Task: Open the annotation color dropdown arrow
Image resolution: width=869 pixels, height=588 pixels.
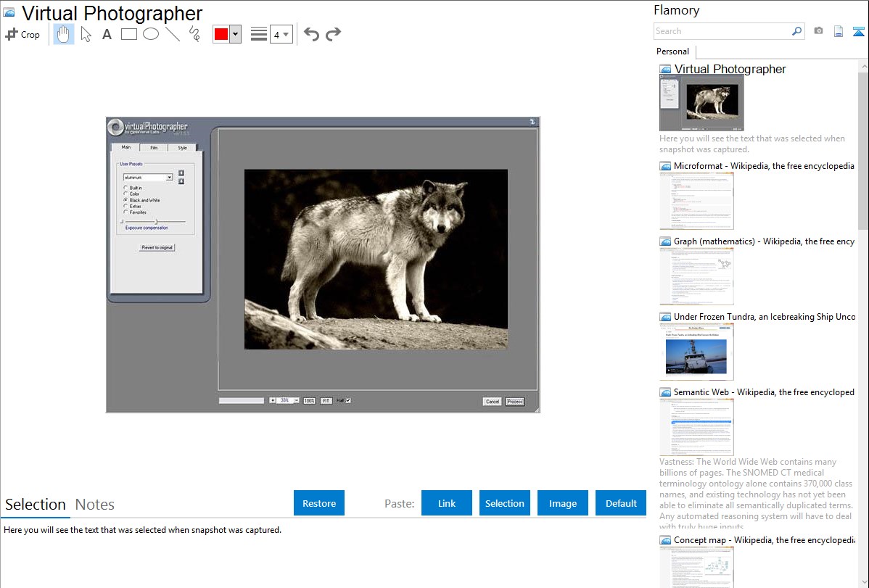Action: coord(236,34)
